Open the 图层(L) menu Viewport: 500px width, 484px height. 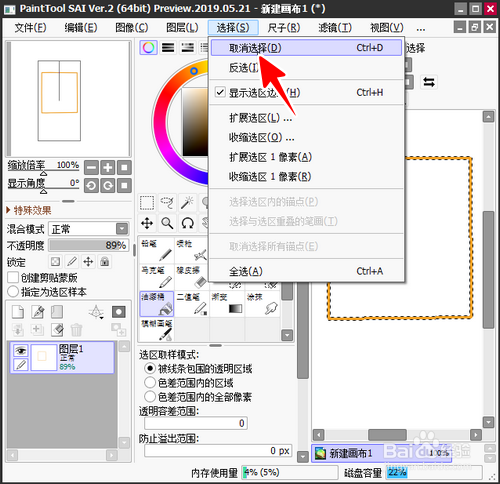tap(182, 28)
